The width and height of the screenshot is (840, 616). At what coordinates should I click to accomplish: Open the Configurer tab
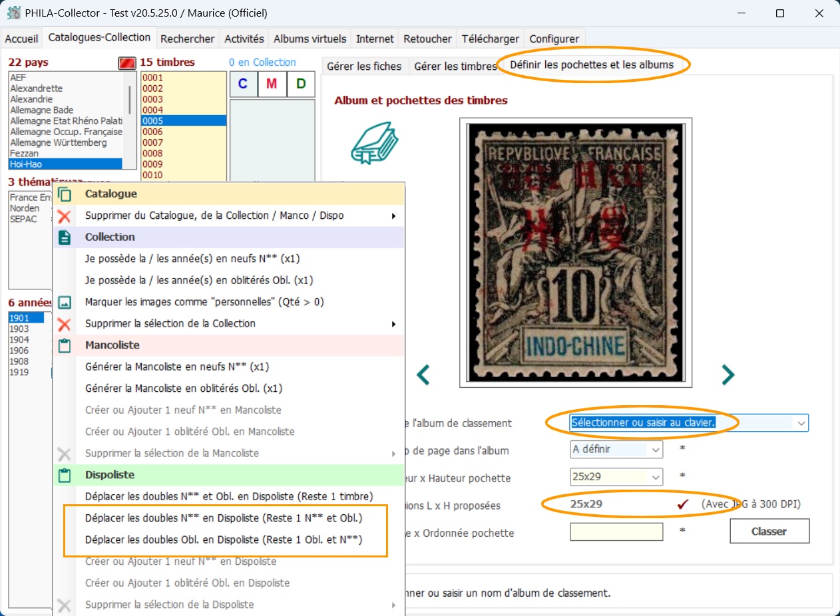click(554, 39)
